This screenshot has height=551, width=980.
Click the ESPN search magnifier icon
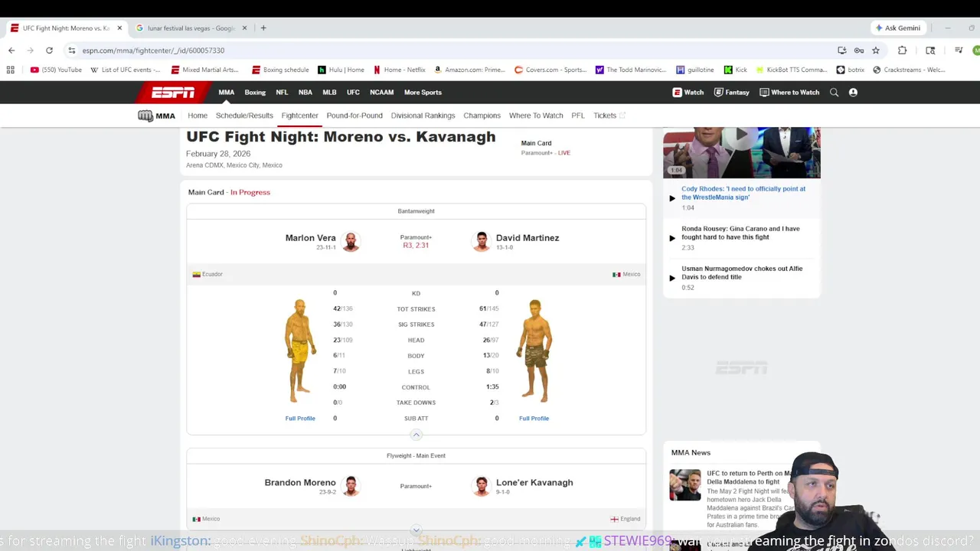835,93
